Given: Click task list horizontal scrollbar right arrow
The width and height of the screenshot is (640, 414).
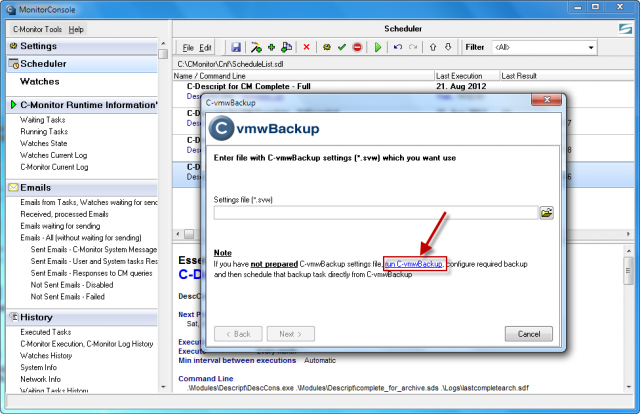Looking at the screenshot, I should tap(628, 234).
